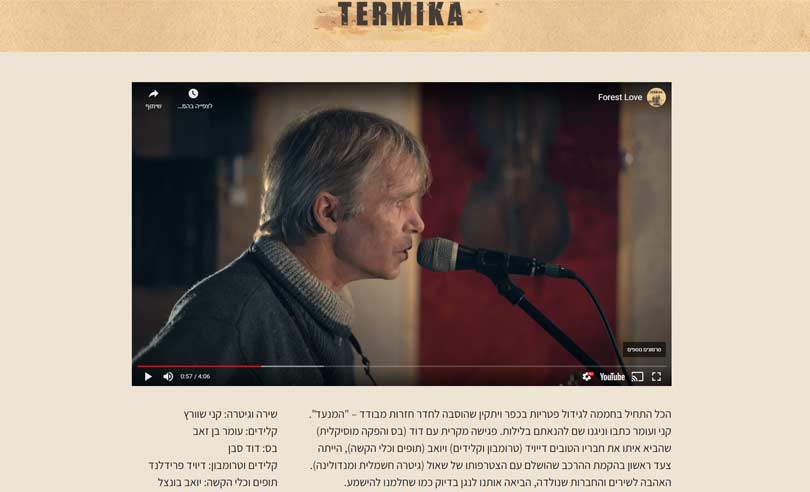810x492 pixels.
Task: Open the video on YouTube logo
Action: (612, 377)
